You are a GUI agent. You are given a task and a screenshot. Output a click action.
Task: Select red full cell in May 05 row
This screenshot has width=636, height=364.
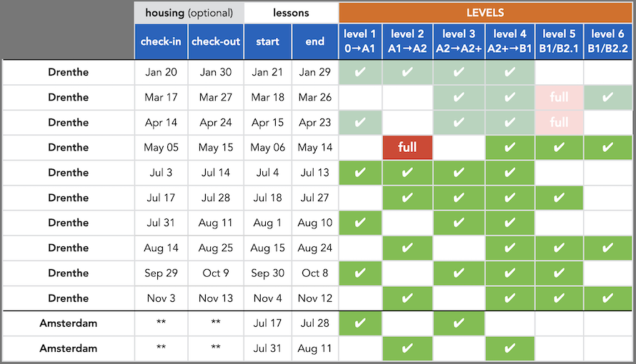point(407,147)
